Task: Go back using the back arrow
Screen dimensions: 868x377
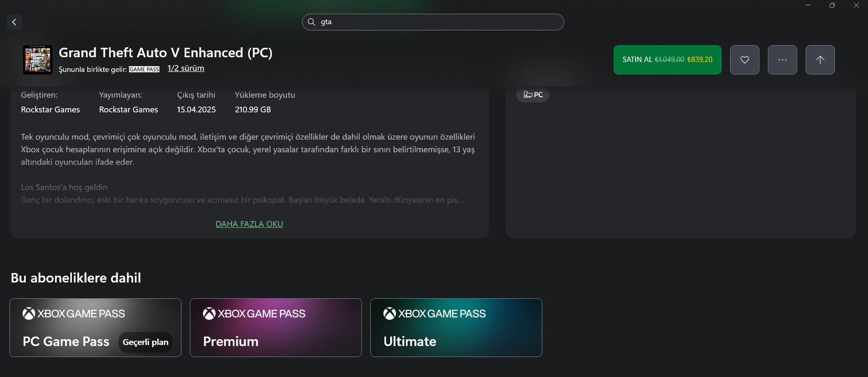Action: click(x=14, y=22)
